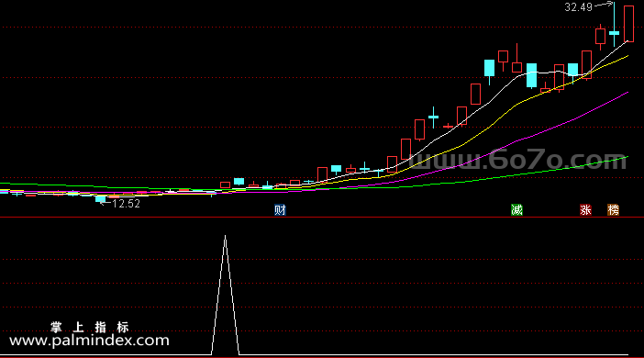Click the www.6o7o.com watermark

coord(518,161)
